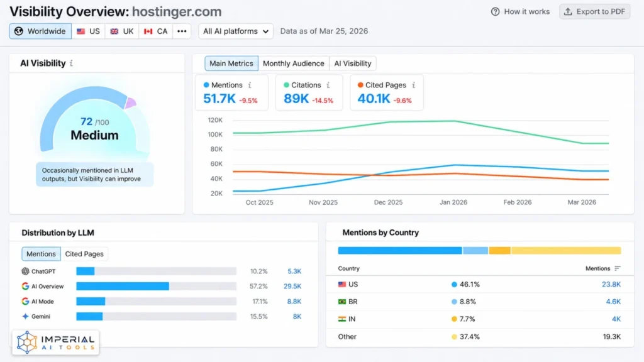
Task: Select the Mentions tab in Distribution by LLM
Action: (41, 254)
